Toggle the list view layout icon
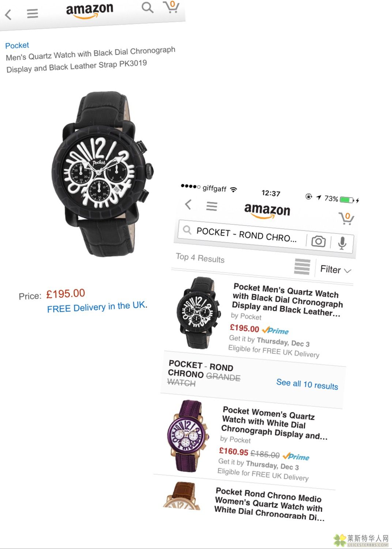The image size is (392, 549). point(302,267)
